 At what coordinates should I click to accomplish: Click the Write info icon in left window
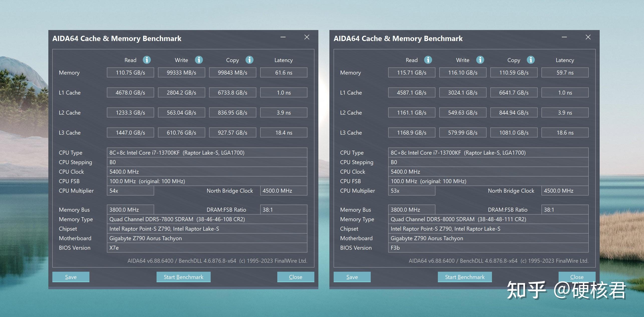click(x=199, y=60)
